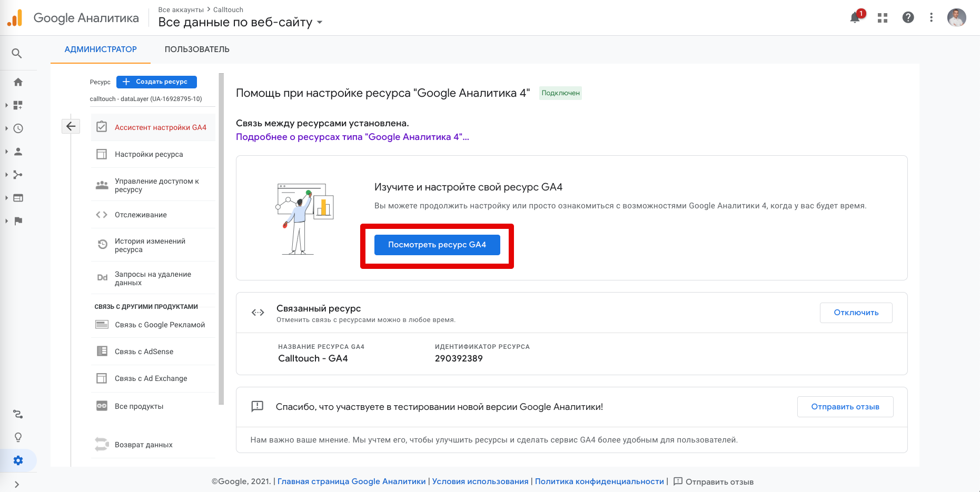This screenshot has width=980, height=492.
Task: Click 'Отключить' to unlink the GA4 resource
Action: point(856,312)
